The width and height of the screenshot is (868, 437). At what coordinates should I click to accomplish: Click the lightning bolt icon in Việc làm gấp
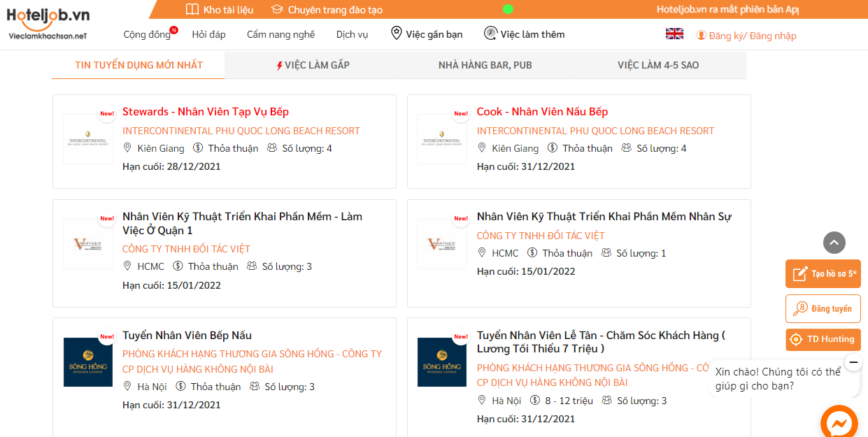click(x=280, y=66)
